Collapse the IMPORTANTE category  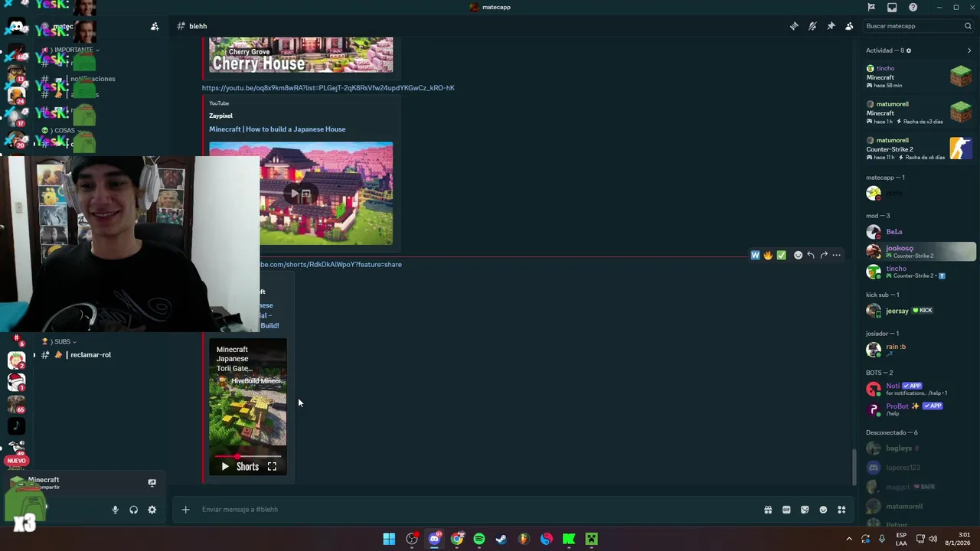pos(72,50)
